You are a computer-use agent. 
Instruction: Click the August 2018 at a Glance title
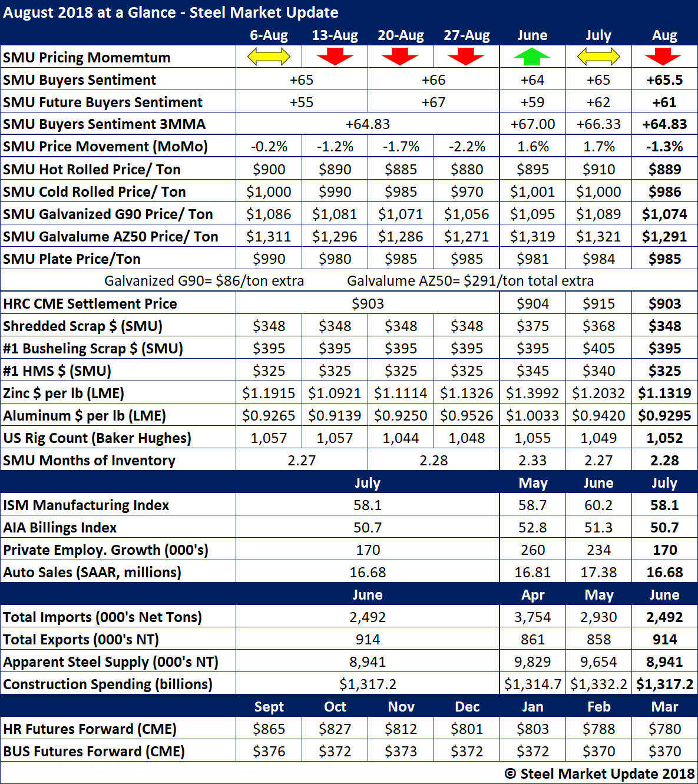(171, 12)
